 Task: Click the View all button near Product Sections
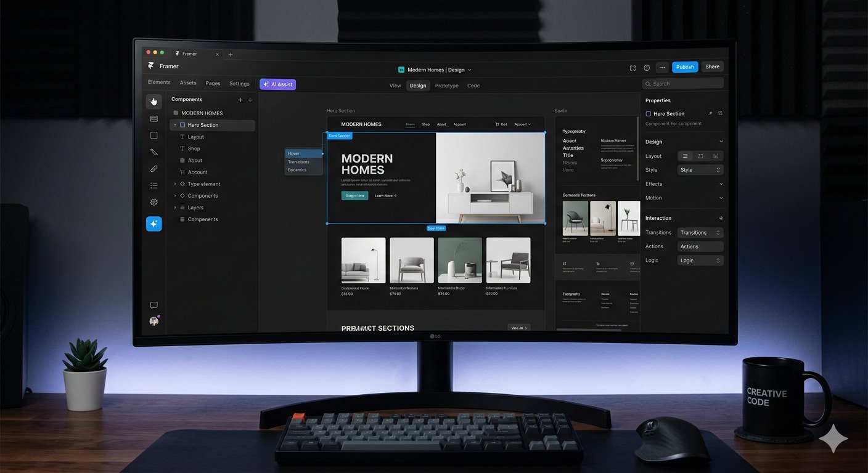(518, 328)
